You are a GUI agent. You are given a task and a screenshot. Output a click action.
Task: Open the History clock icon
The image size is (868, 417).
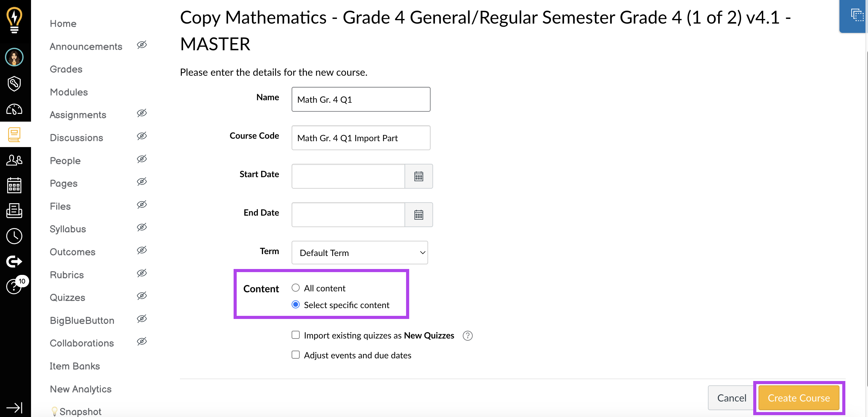coord(14,236)
